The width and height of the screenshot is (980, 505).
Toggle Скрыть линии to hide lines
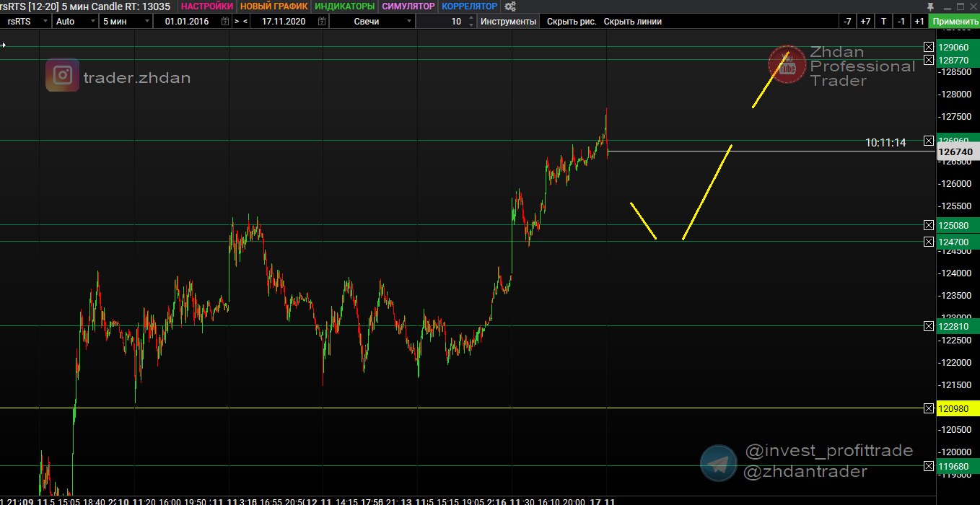pos(633,22)
